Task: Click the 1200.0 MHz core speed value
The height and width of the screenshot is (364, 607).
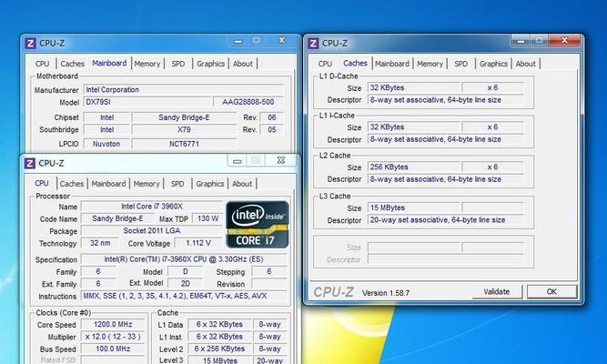Action: click(x=113, y=325)
